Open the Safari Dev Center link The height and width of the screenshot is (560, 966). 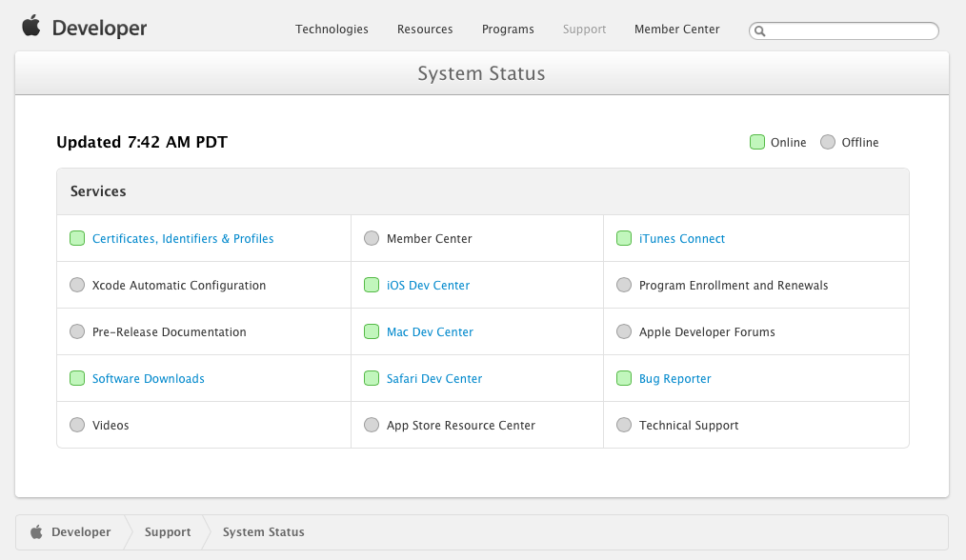point(434,378)
